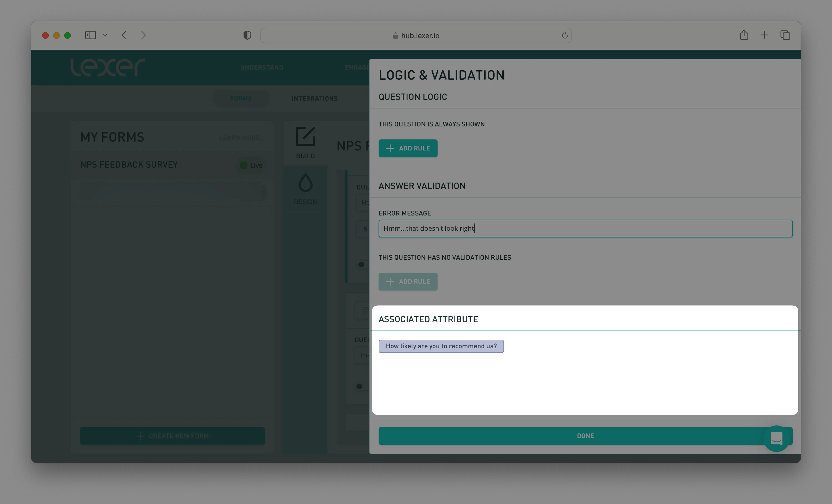Click the privacy shield icon
Viewport: 832px width, 504px height.
pos(247,35)
